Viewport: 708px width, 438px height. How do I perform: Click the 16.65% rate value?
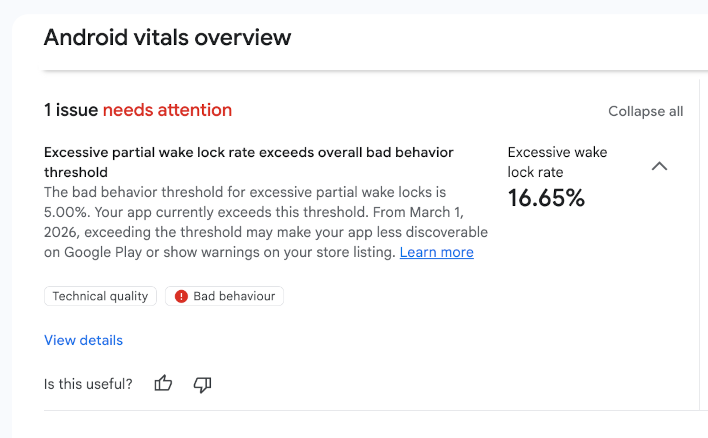[546, 198]
